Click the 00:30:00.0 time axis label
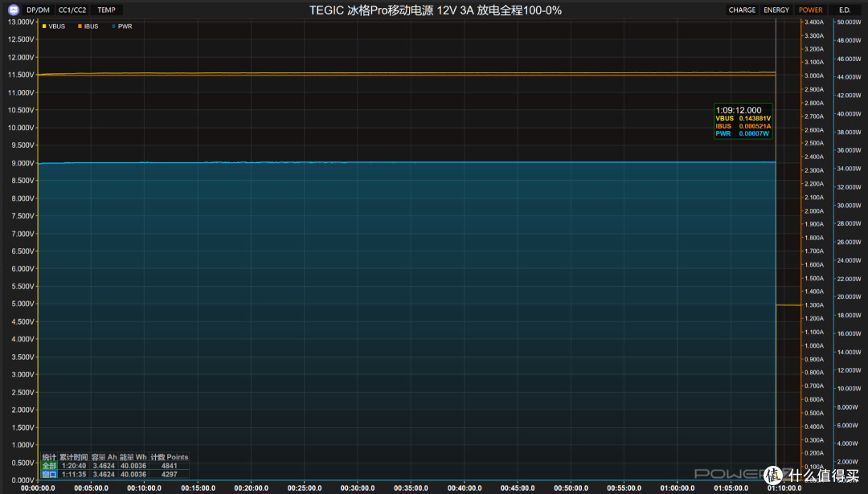The image size is (868, 494). point(357,488)
